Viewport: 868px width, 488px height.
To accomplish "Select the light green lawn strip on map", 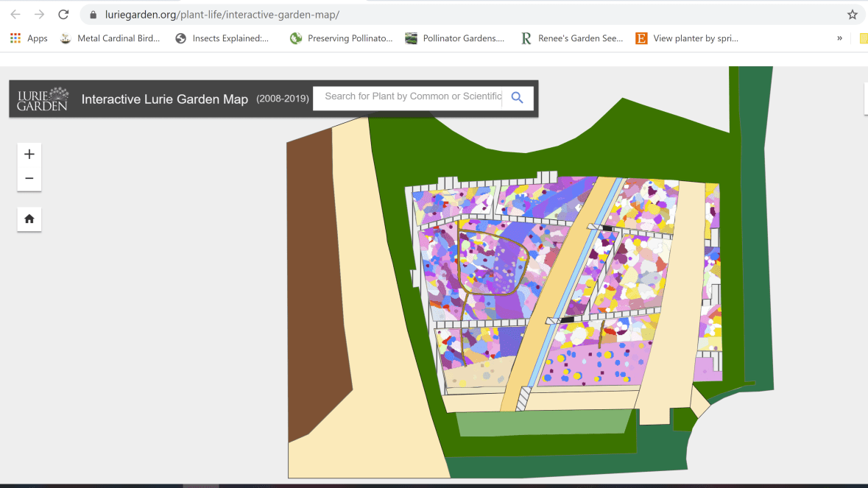I will pos(543,423).
